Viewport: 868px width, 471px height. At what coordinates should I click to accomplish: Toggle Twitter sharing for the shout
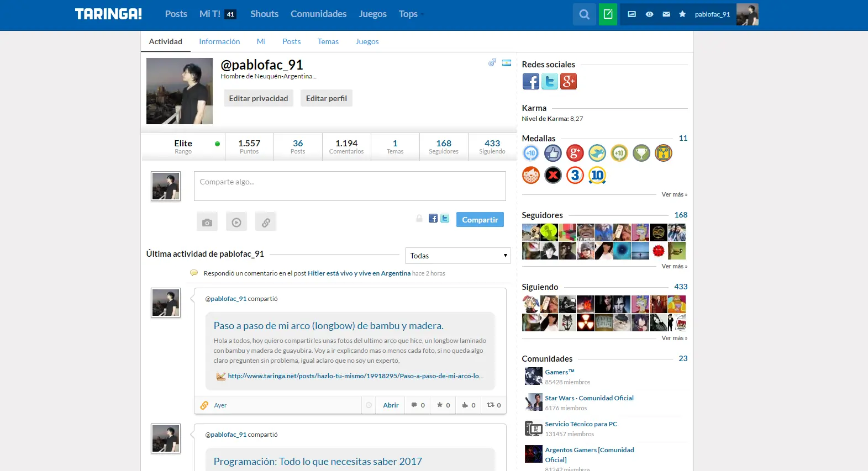click(x=445, y=219)
